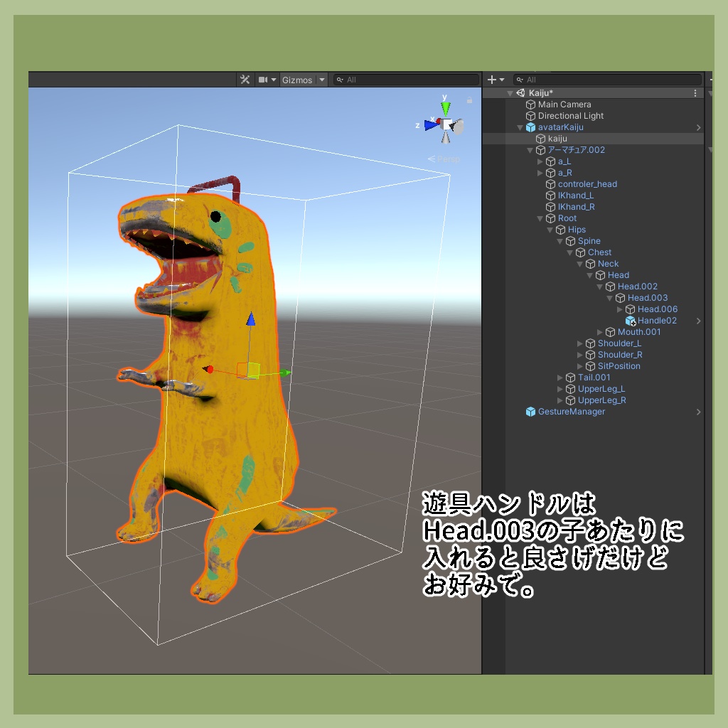
Task: Click the Chest cube icon
Action: point(580,252)
